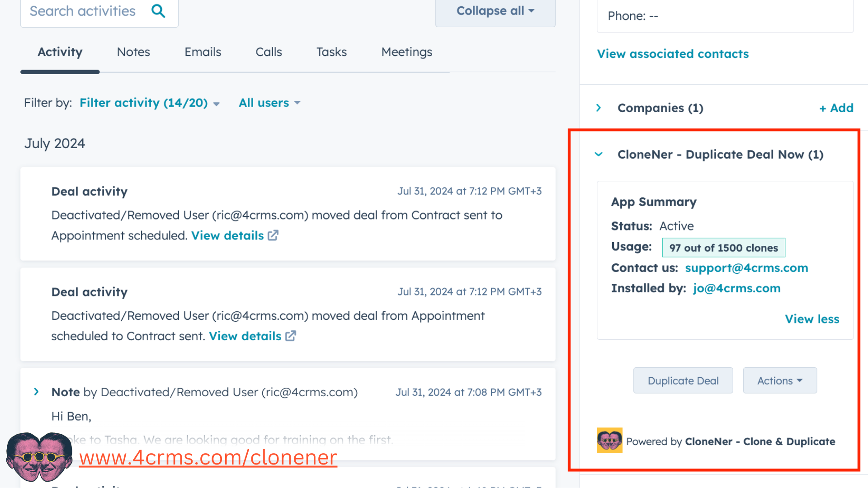Collapse the CloneNer Duplicate Deal Now section
The width and height of the screenshot is (868, 488).
[x=599, y=154]
